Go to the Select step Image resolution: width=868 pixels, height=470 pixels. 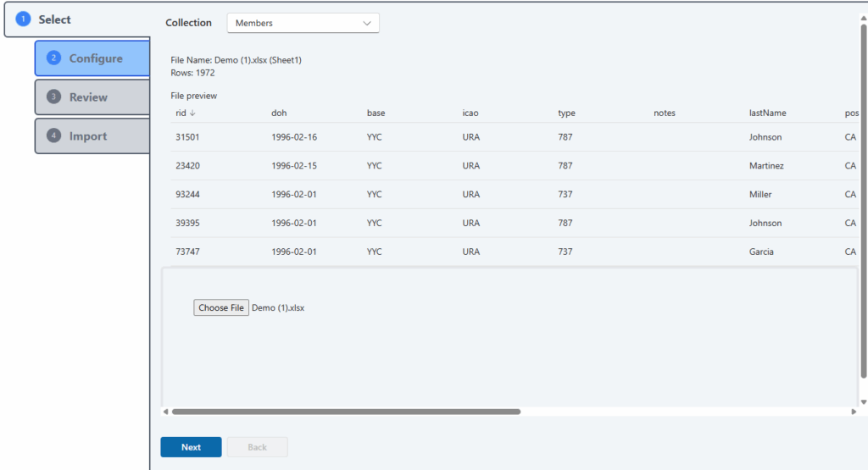pos(77,19)
